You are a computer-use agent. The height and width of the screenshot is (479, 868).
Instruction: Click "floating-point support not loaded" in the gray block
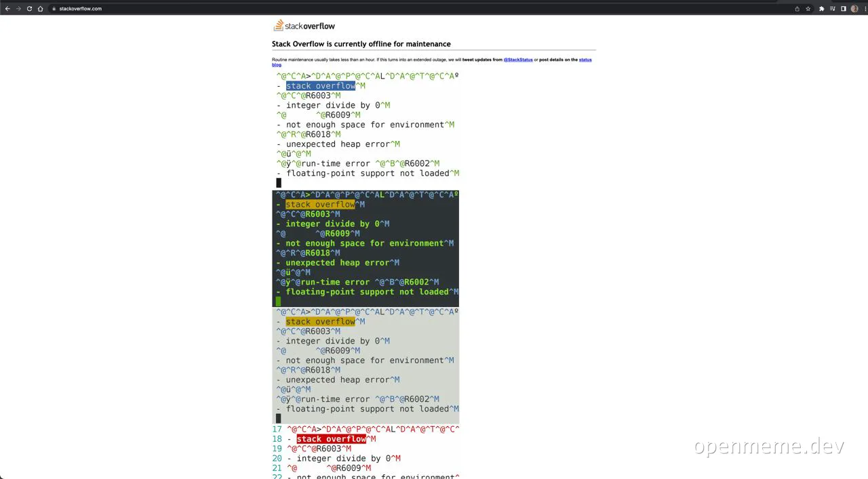368,409
